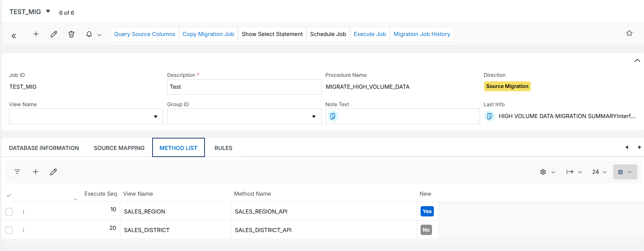Select checkbox for SALES_REGION row

click(x=9, y=212)
